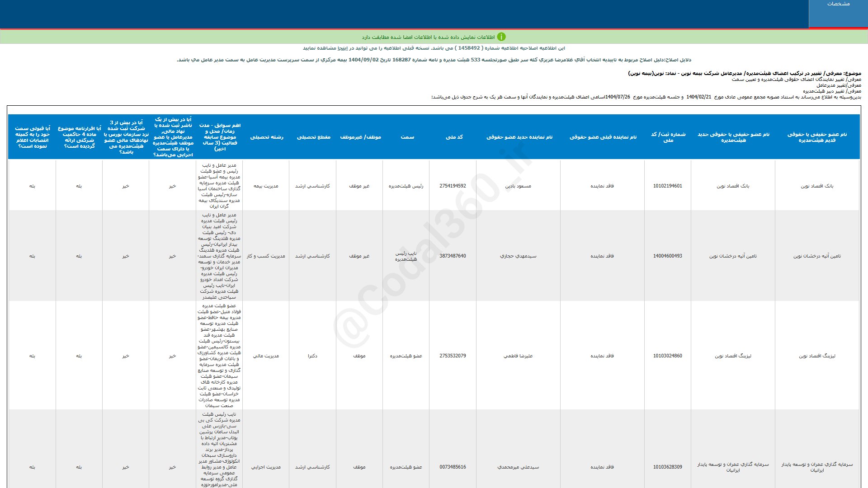Select the لیزینگ اقتصاد نوین old member cell
The height and width of the screenshot is (488, 868).
click(x=817, y=356)
